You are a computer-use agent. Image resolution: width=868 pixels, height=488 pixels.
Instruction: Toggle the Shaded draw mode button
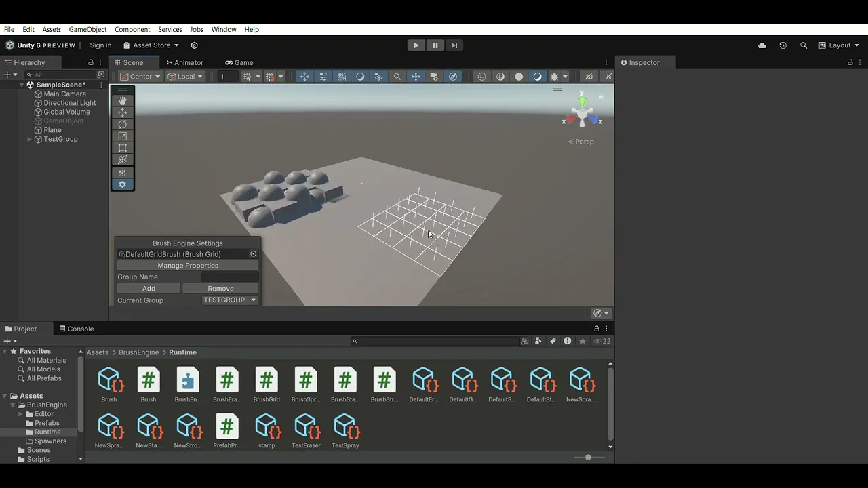coord(537,77)
